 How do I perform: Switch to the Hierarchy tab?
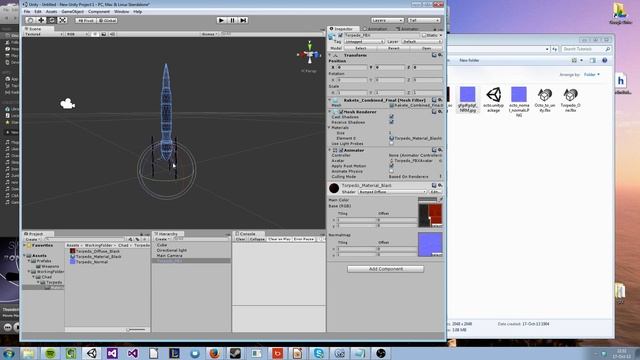pyautogui.click(x=167, y=234)
